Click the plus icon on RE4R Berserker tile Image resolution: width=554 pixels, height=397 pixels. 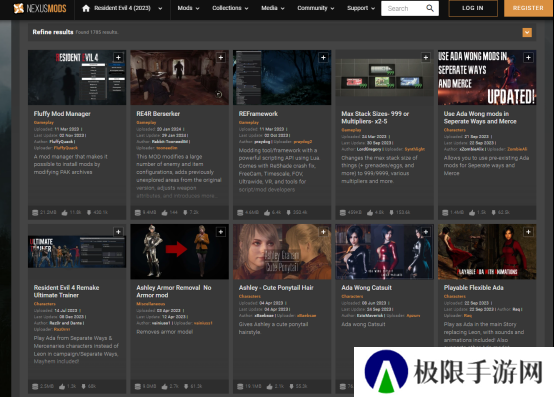pos(221,58)
